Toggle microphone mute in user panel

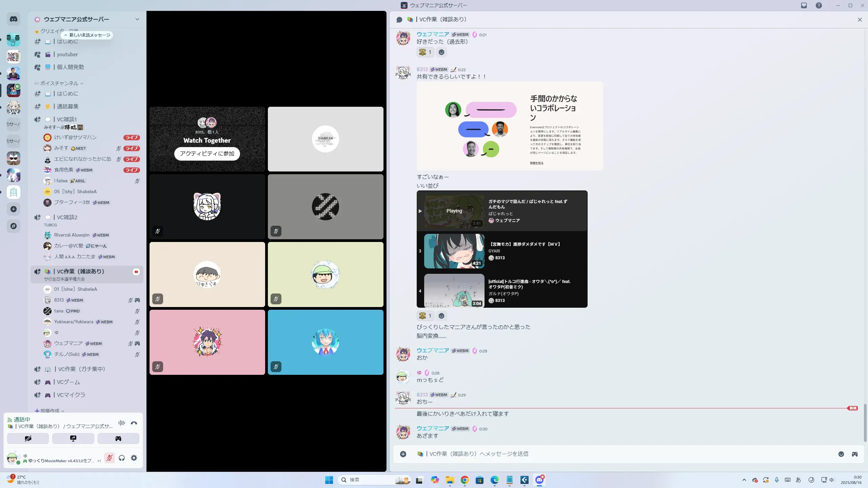click(109, 458)
